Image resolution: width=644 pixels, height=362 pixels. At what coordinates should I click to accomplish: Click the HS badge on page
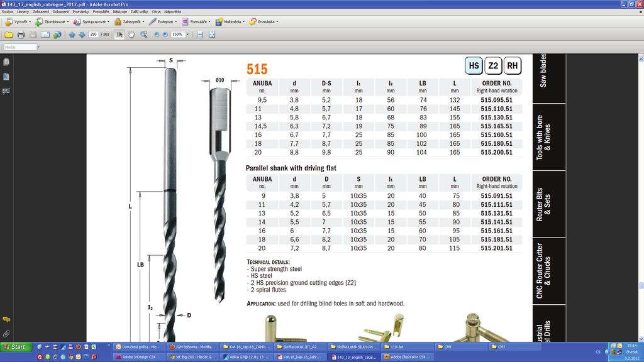click(474, 65)
